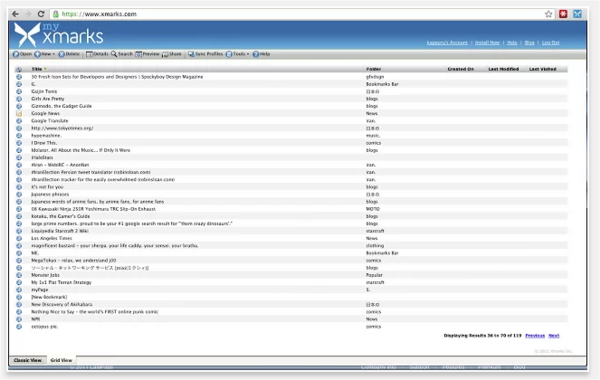
Task: Click the Share toolbar icon
Action: pos(165,54)
